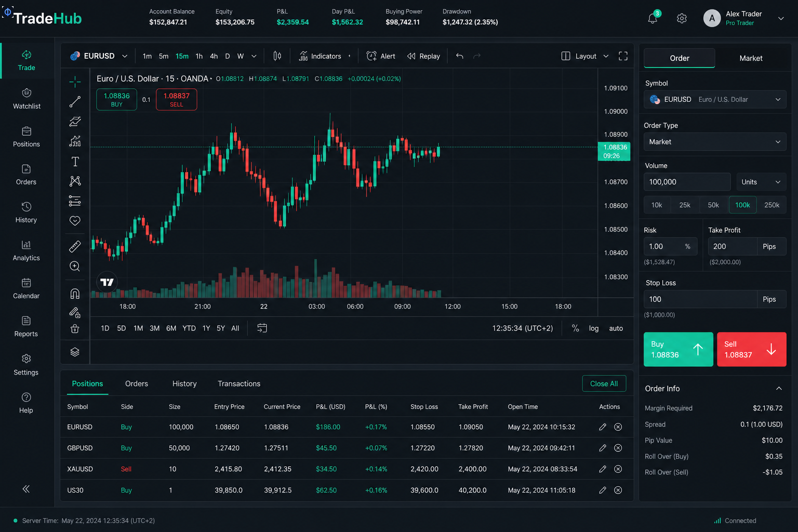Open Watchlist from the sidebar
The image size is (798, 532).
[26, 99]
